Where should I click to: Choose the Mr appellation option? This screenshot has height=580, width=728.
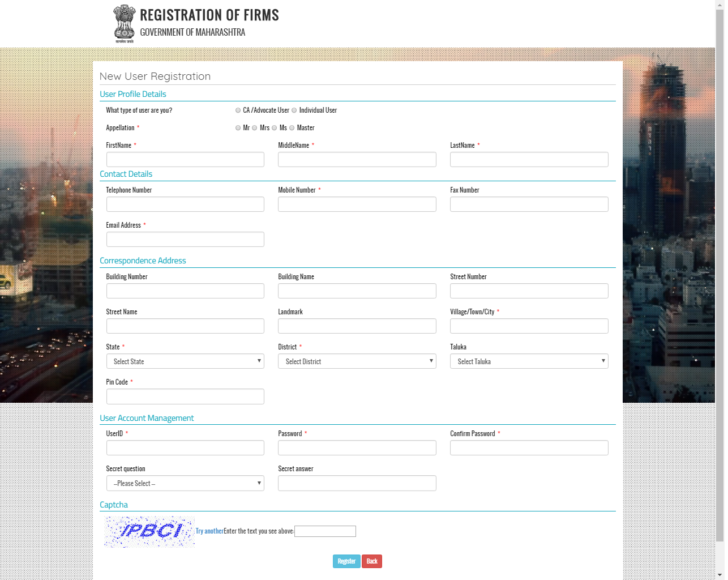(x=238, y=128)
